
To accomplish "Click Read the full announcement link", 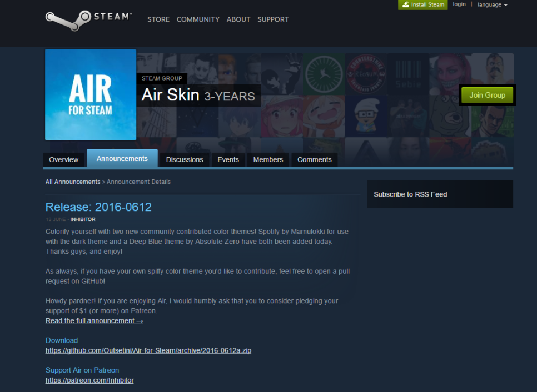I will 94,321.
